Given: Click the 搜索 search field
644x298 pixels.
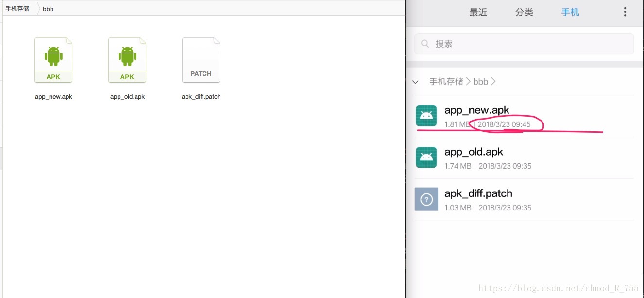Looking at the screenshot, I should (524, 44).
